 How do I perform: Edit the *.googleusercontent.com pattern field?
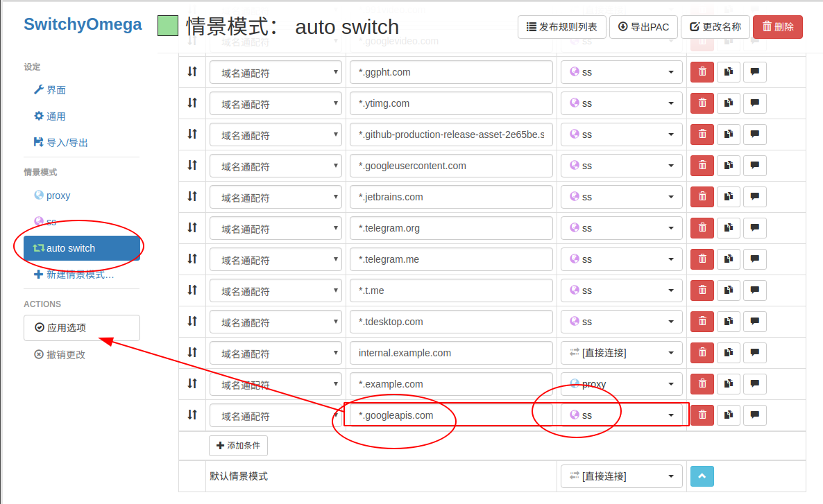pos(451,166)
